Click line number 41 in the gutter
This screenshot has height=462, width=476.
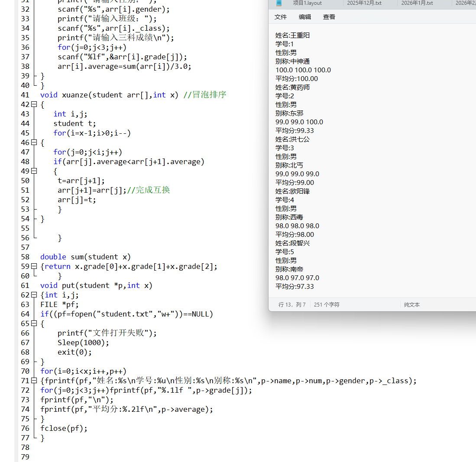coord(25,95)
